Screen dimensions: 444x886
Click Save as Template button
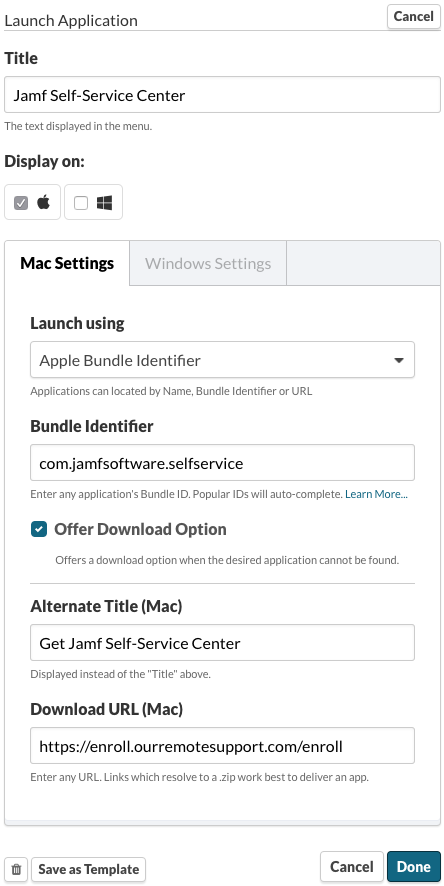89,869
